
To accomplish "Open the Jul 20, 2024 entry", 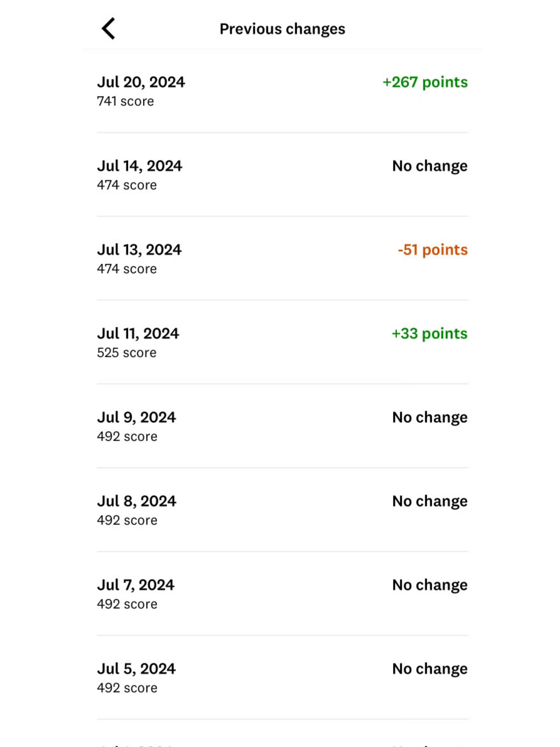I will [x=282, y=91].
